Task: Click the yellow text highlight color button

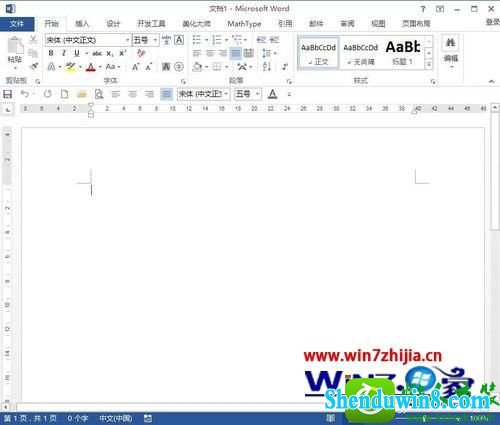Action: (x=70, y=67)
